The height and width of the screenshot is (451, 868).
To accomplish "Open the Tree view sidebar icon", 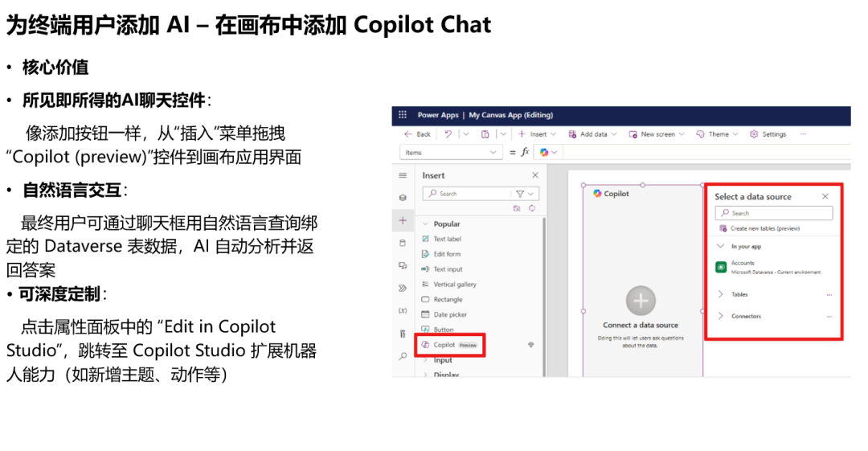I will pos(403,197).
